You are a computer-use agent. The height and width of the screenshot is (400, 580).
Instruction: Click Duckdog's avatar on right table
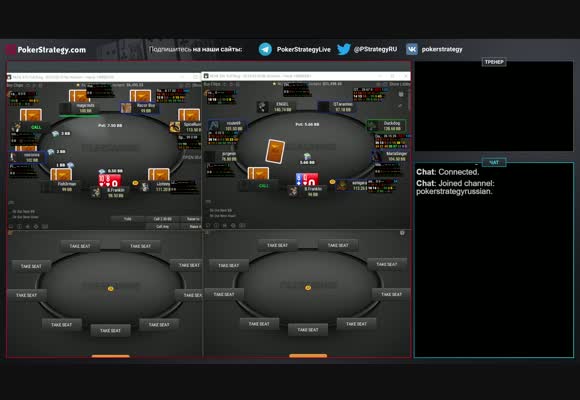point(372,126)
